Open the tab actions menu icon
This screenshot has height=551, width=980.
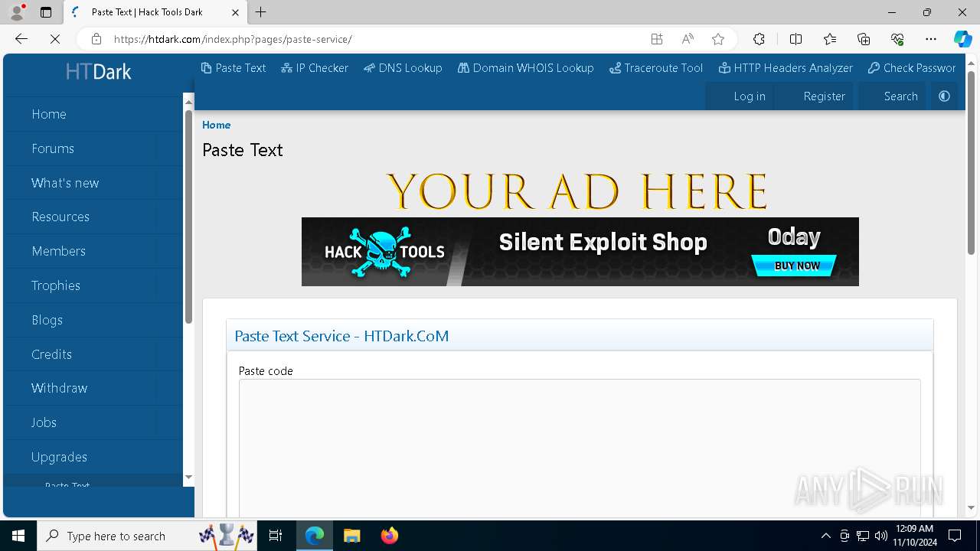pyautogui.click(x=46, y=12)
